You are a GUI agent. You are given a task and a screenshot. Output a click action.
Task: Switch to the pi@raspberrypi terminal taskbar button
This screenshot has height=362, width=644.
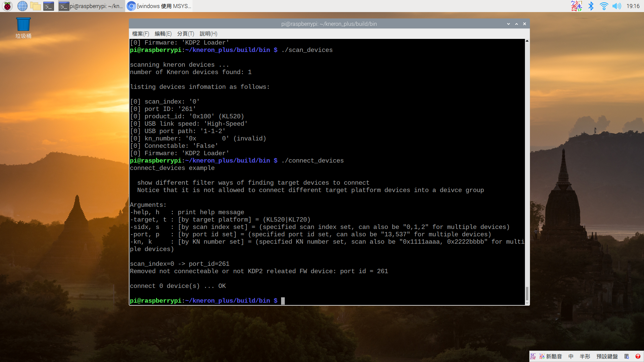(x=91, y=6)
